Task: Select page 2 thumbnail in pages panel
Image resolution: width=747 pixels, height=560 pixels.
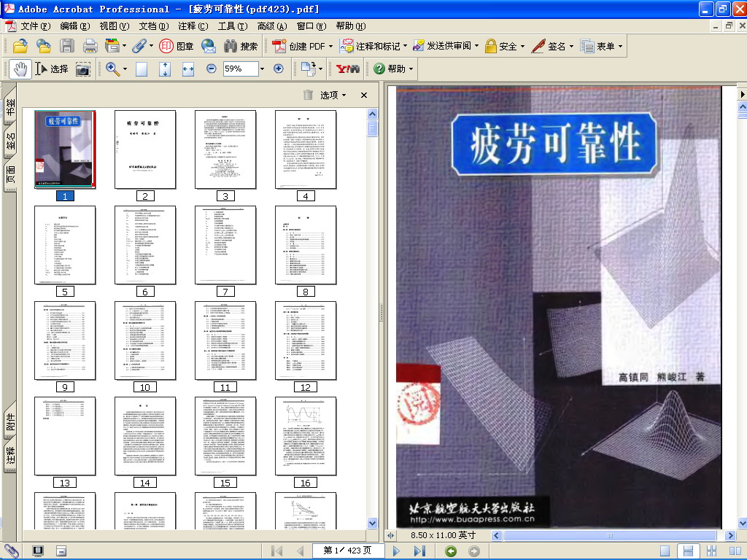Action: point(144,149)
